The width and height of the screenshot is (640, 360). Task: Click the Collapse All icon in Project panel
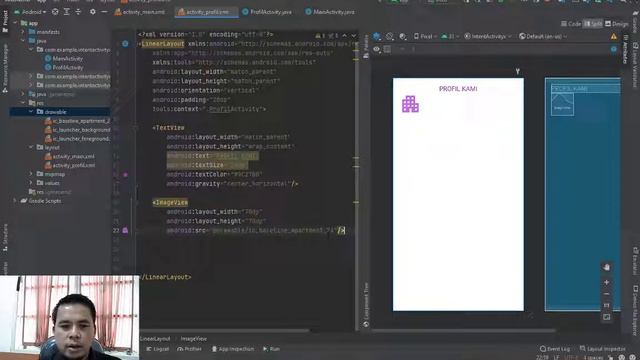[x=78, y=12]
